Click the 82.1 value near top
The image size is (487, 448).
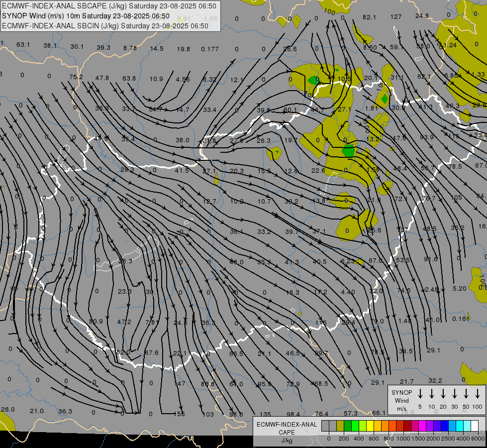click(369, 17)
